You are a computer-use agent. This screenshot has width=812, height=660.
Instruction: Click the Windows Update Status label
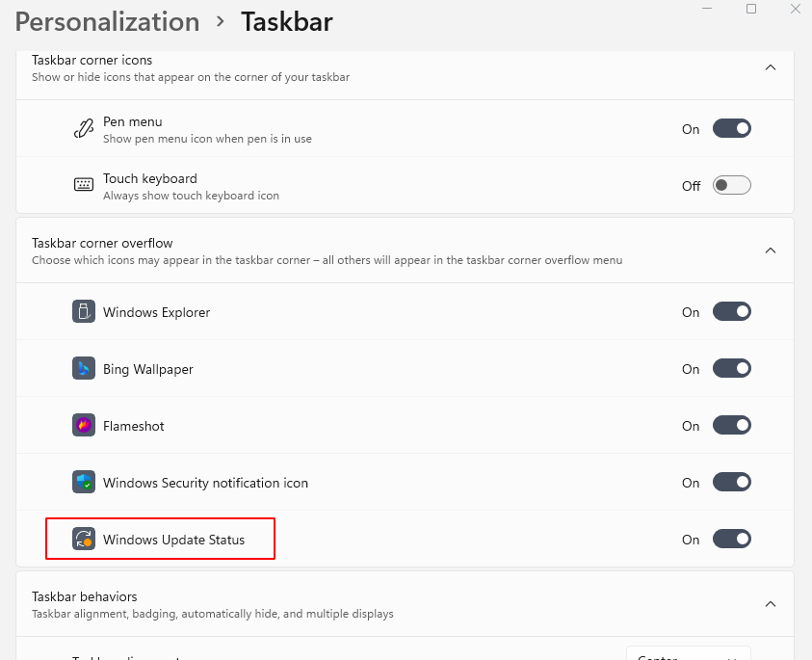click(174, 540)
